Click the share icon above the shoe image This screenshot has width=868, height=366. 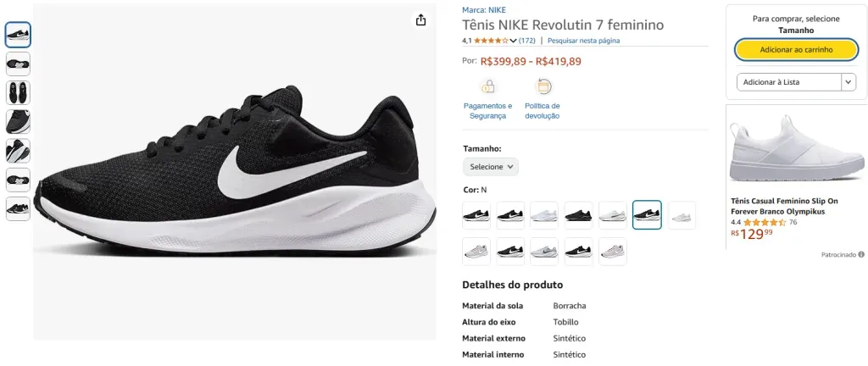(420, 20)
